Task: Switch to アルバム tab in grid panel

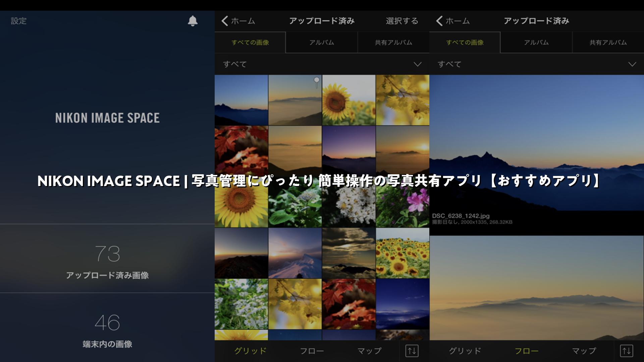Action: (322, 43)
